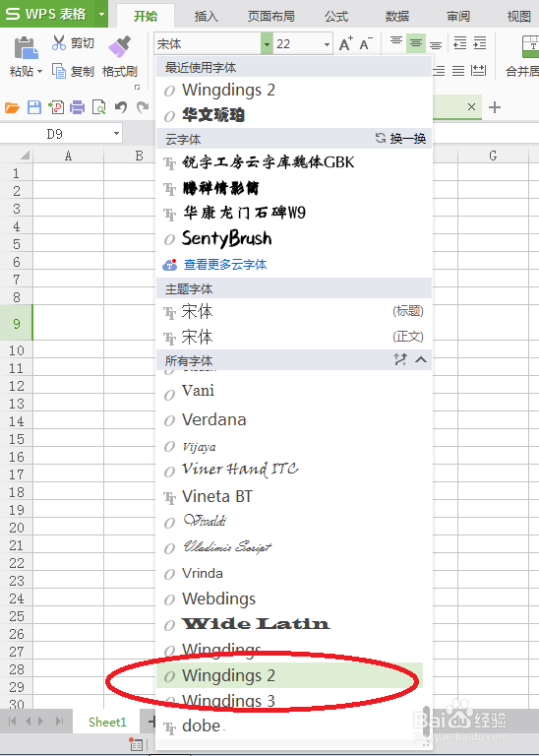539x756 pixels.
Task: Expand the clipboard group dialog launcher
Action: [138, 88]
